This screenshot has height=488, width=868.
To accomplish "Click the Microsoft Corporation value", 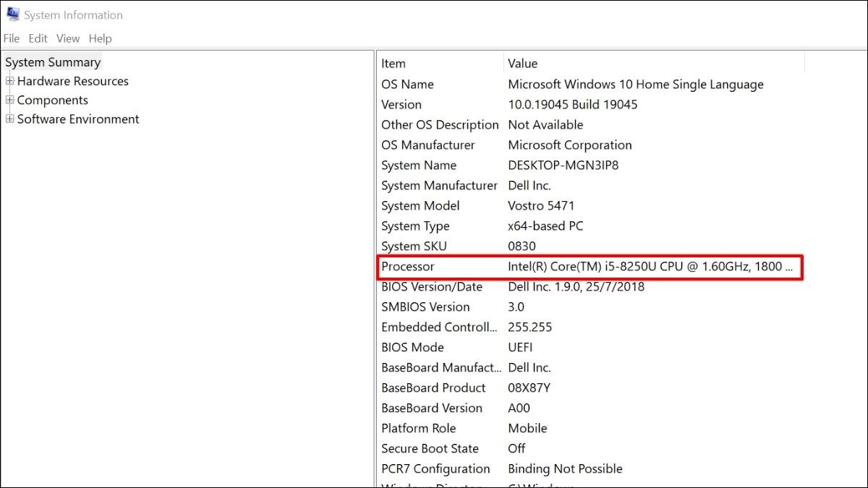I will pyautogui.click(x=570, y=145).
